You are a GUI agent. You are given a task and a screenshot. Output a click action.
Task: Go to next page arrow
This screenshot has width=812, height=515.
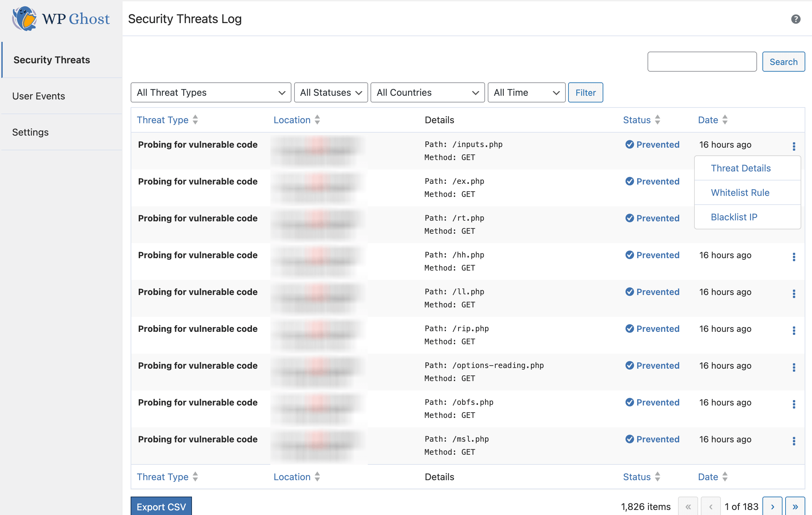772,506
